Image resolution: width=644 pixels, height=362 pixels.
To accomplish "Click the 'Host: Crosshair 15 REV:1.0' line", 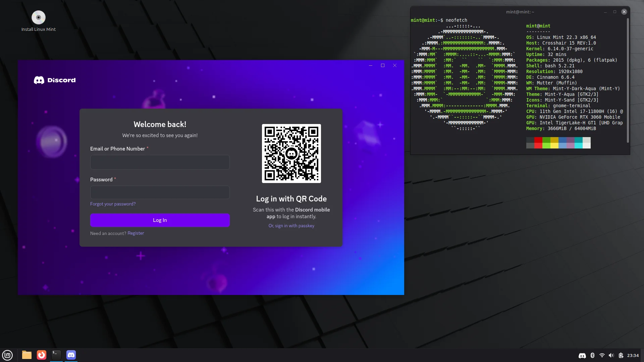I will tap(561, 43).
